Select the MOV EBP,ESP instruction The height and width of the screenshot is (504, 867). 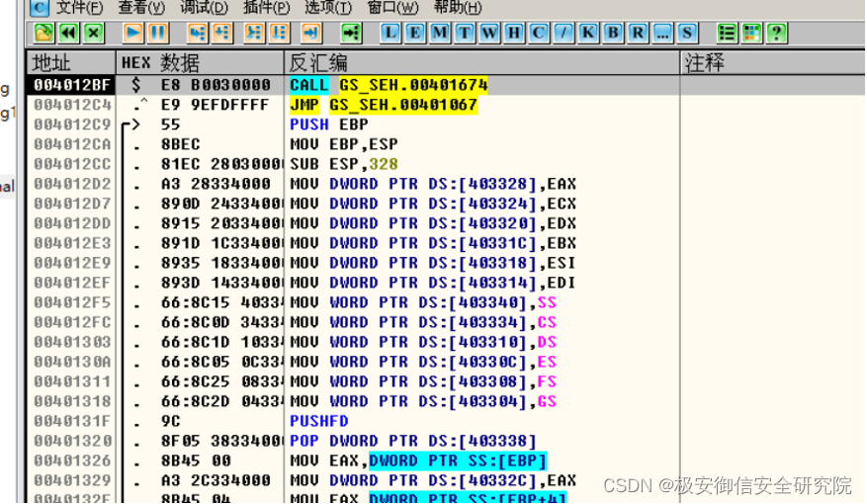344,145
